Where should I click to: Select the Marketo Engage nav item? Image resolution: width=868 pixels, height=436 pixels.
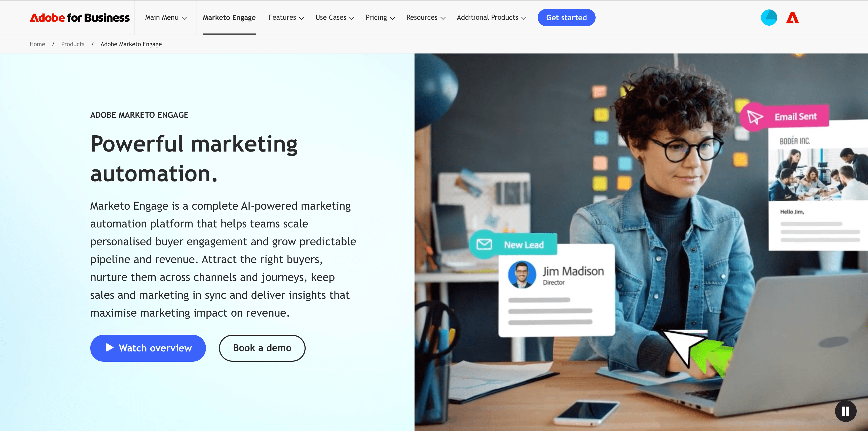tap(229, 18)
